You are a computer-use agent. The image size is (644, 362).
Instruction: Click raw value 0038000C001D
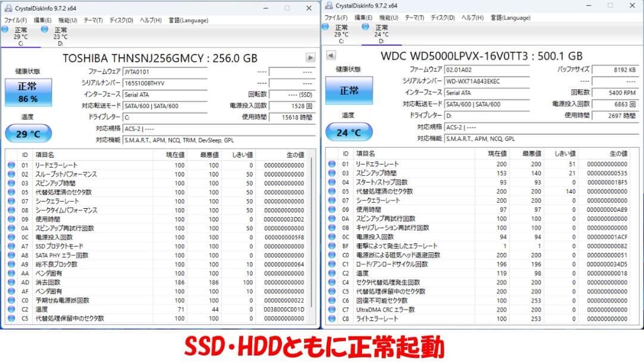(284, 310)
